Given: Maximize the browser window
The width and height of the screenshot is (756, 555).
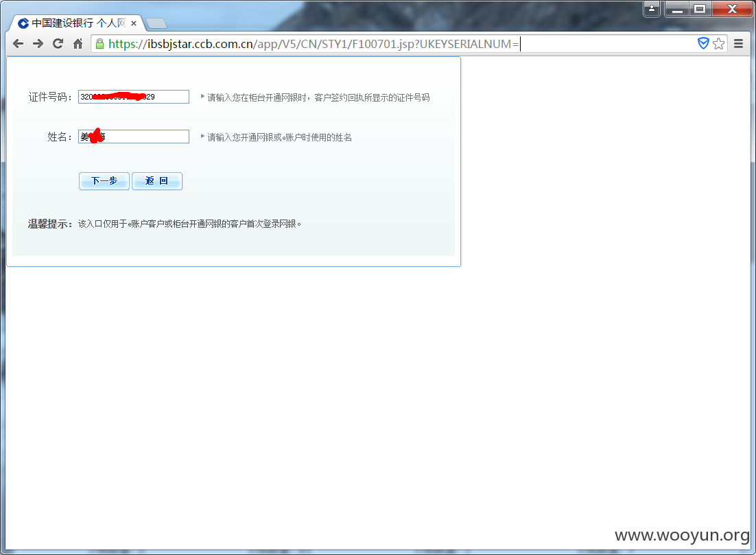Looking at the screenshot, I should (x=700, y=9).
